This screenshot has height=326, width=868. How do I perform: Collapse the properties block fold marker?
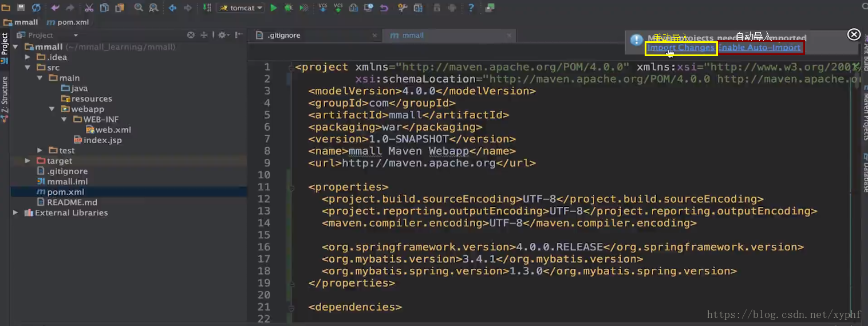[291, 187]
